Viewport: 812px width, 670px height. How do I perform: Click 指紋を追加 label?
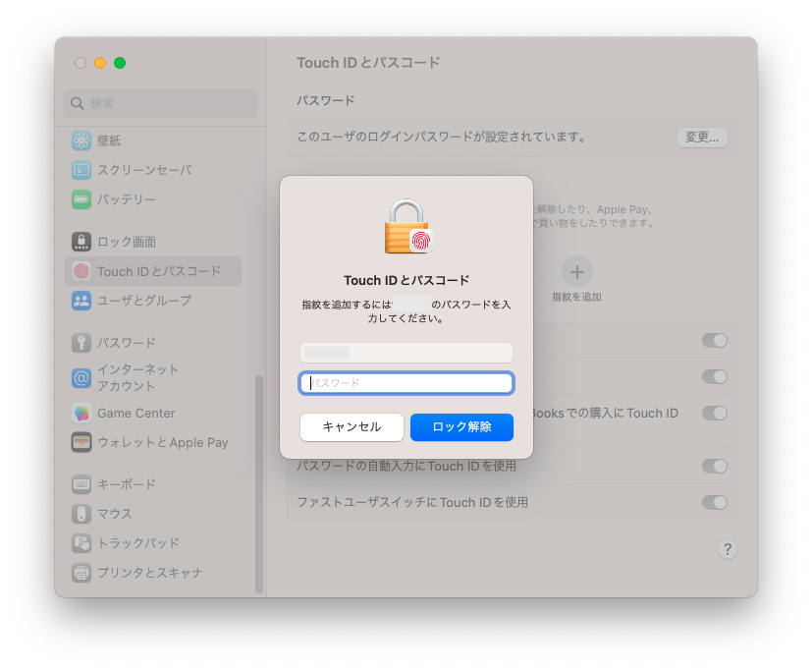tap(577, 297)
